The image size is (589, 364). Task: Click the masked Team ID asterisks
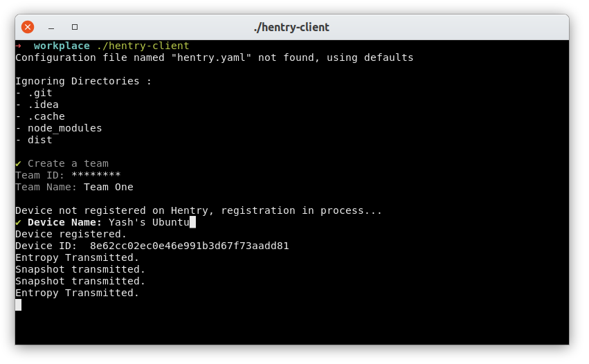coord(96,175)
